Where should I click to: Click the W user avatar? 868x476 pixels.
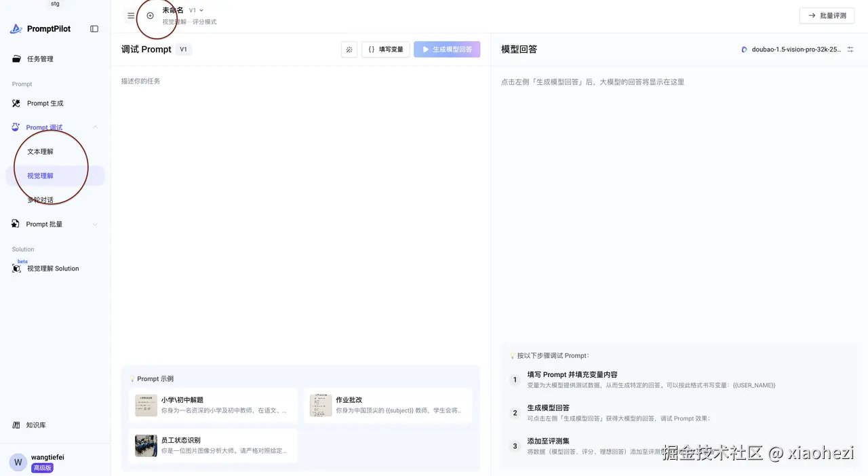(18, 462)
